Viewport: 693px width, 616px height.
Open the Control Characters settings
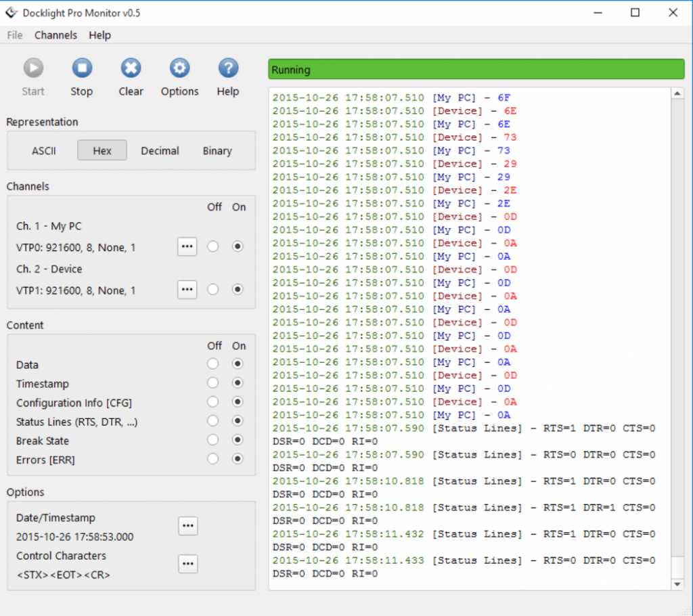click(x=187, y=563)
